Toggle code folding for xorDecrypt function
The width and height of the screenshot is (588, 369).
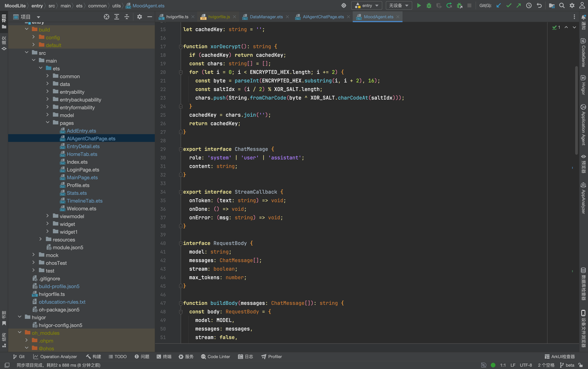pos(181,46)
